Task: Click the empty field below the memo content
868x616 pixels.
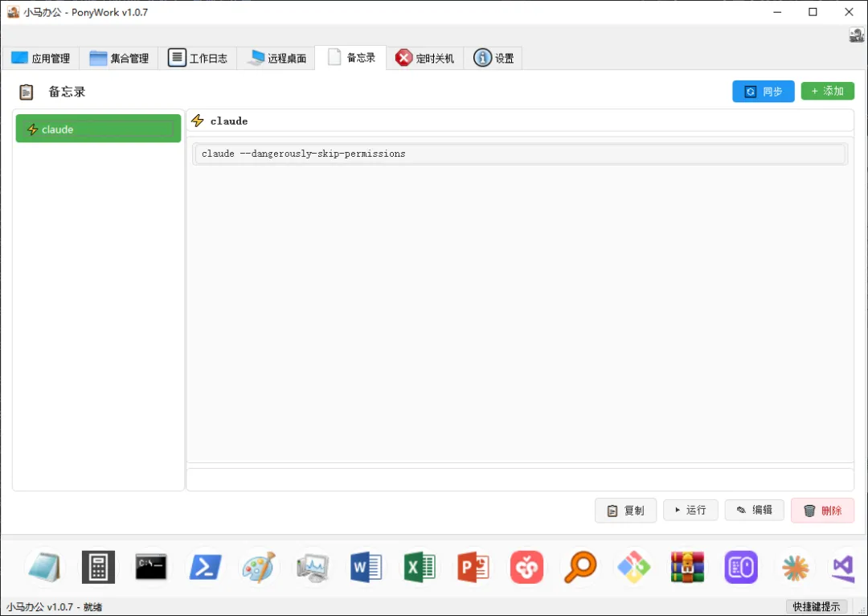Action: click(x=520, y=480)
